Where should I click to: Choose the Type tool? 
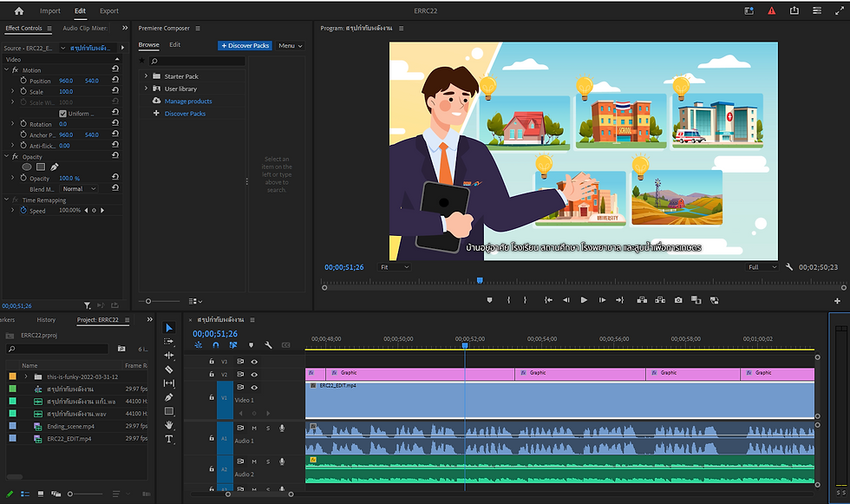coord(169,439)
